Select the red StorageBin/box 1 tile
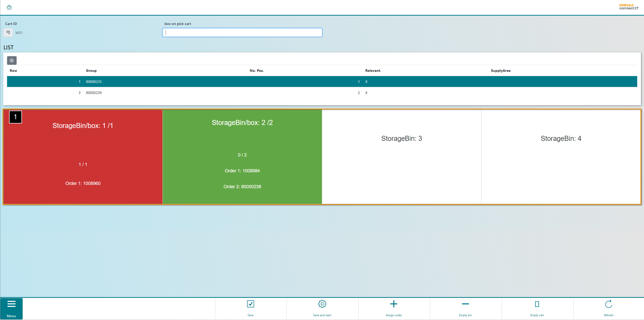Screen dimensions: 644x320 click(x=83, y=156)
